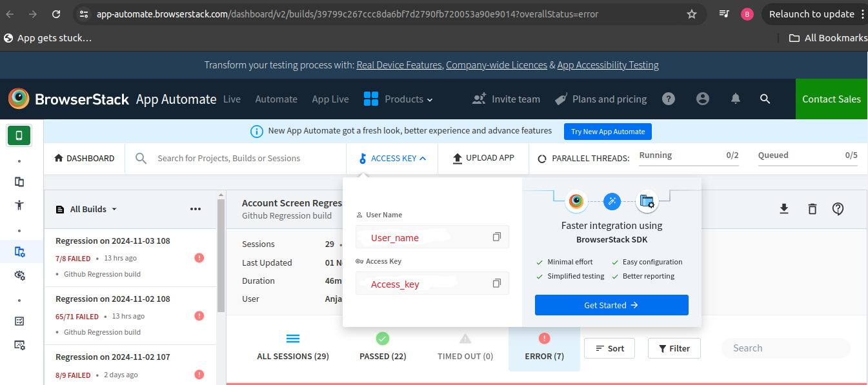Go to Dashboard
Viewport: 868px width, 385px height.
(x=84, y=158)
